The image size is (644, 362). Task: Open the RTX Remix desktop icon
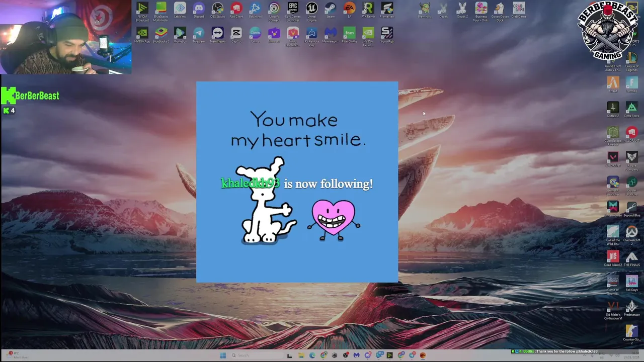click(368, 11)
